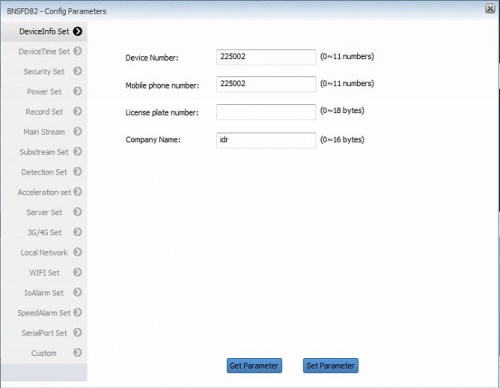This screenshot has height=388, width=500.
Task: Close the Config Parameters dialog
Action: click(490, 8)
